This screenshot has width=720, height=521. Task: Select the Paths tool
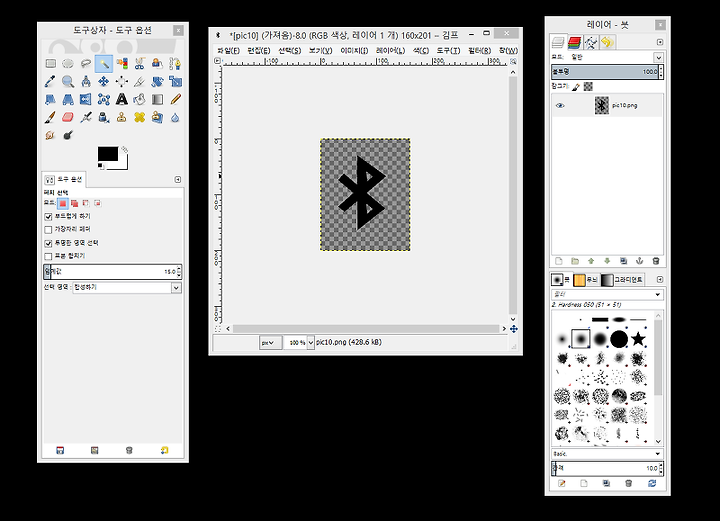point(175,63)
